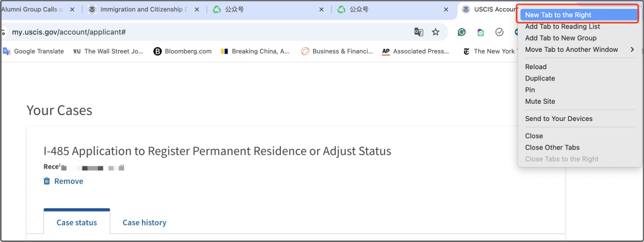The image size is (644, 242).
Task: Open the Business & Financi... bookmark
Action: [x=337, y=51]
